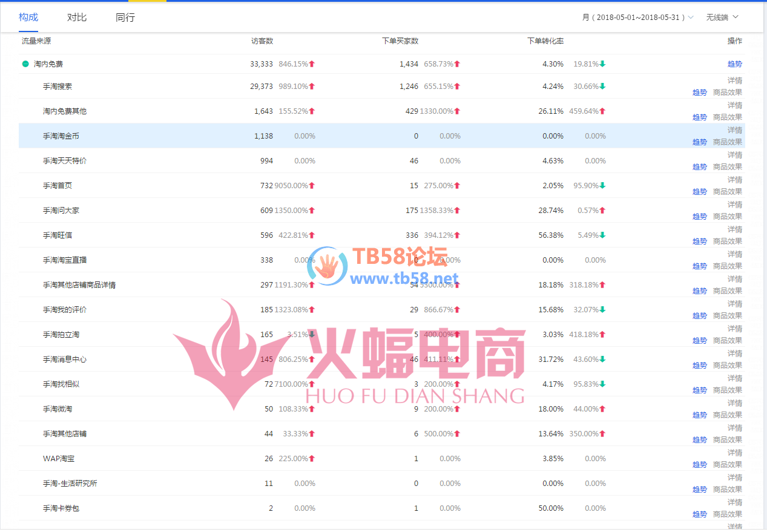
Task: Open 商品效果 for 手淘问大家
Action: [x=728, y=217]
